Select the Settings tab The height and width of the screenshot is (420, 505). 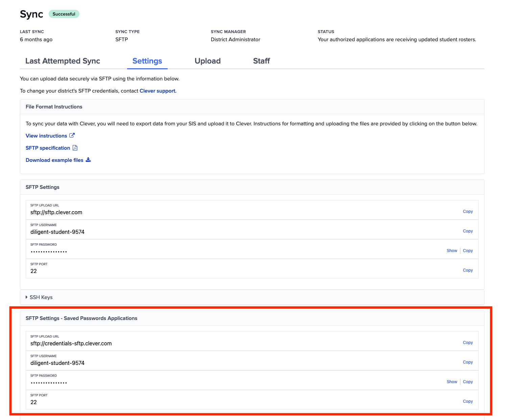tap(147, 61)
